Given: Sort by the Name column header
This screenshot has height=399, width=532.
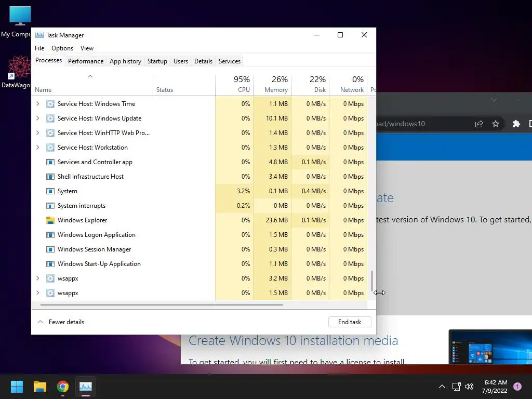Looking at the screenshot, I should coord(92,85).
